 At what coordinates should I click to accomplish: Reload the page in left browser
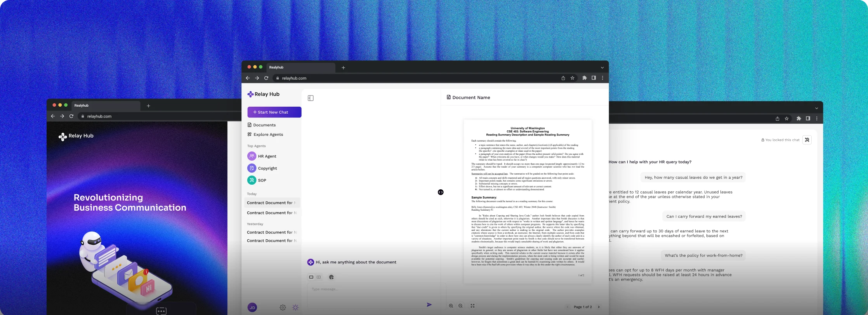pyautogui.click(x=71, y=116)
